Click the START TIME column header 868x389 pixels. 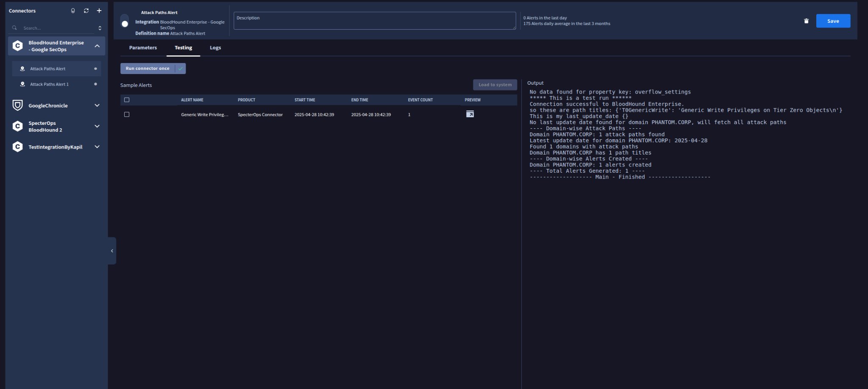tap(305, 100)
